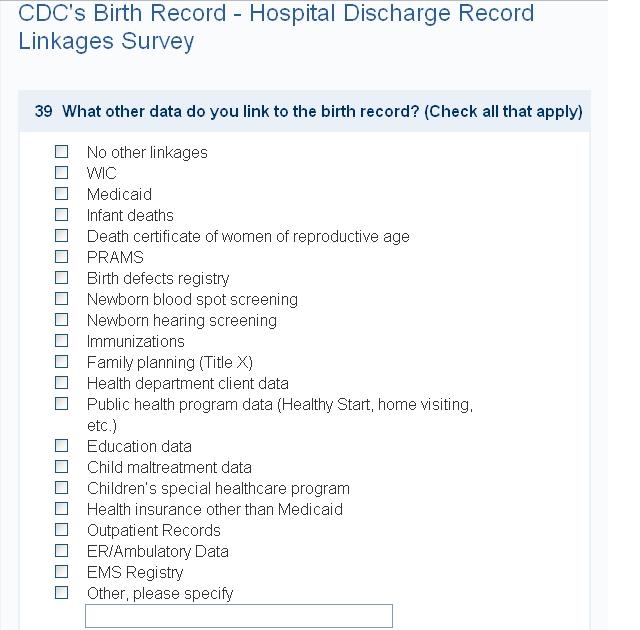This screenshot has height=630, width=640.
Task: Select 'Birth defects registry' checkbox
Action: pyautogui.click(x=62, y=278)
